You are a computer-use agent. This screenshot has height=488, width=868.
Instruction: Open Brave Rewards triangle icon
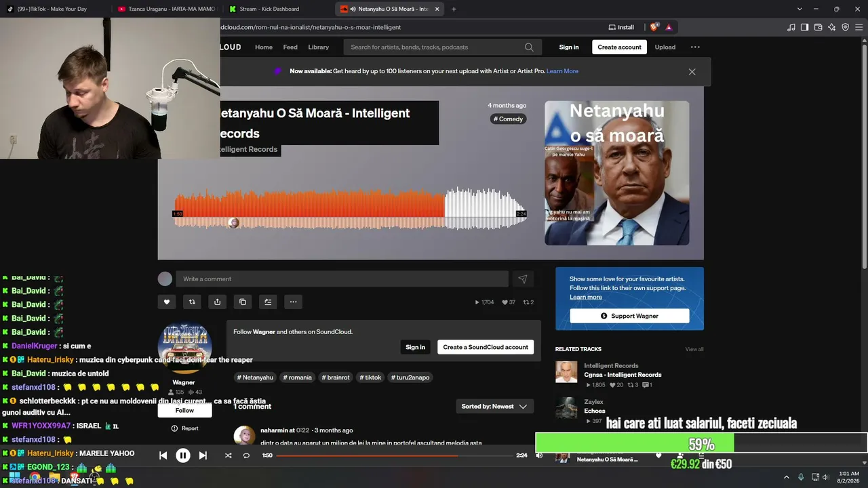669,27
